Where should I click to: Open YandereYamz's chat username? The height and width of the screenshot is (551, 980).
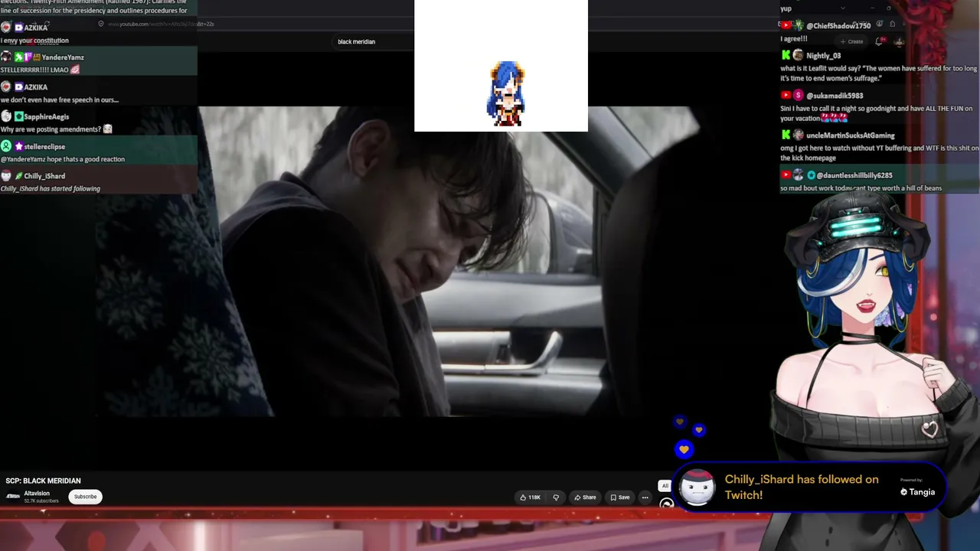(x=63, y=57)
